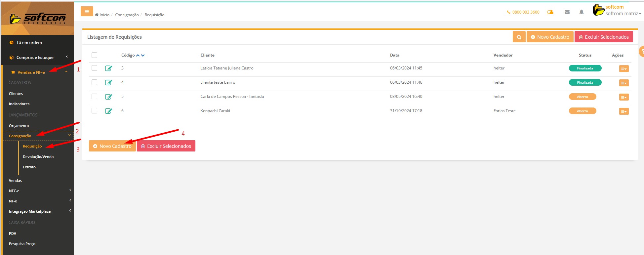Expand the Compras e Estoque menu
Screen dimensions: 644x255
(35, 58)
